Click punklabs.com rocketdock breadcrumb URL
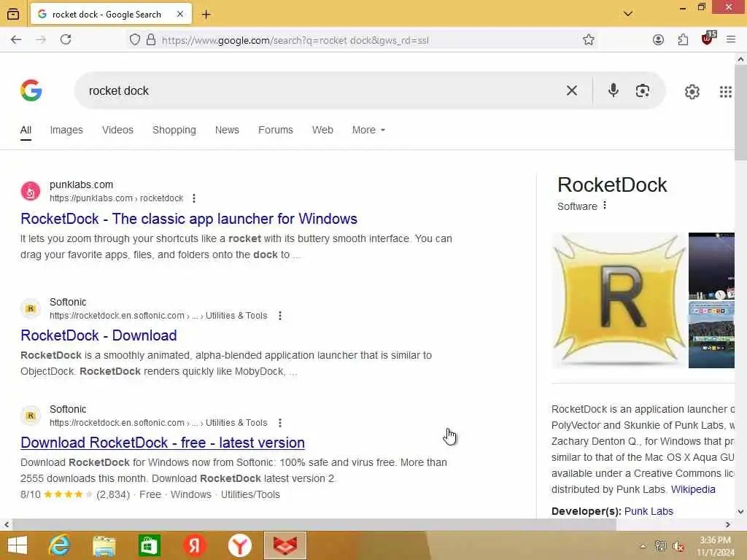The image size is (747, 560). (116, 198)
